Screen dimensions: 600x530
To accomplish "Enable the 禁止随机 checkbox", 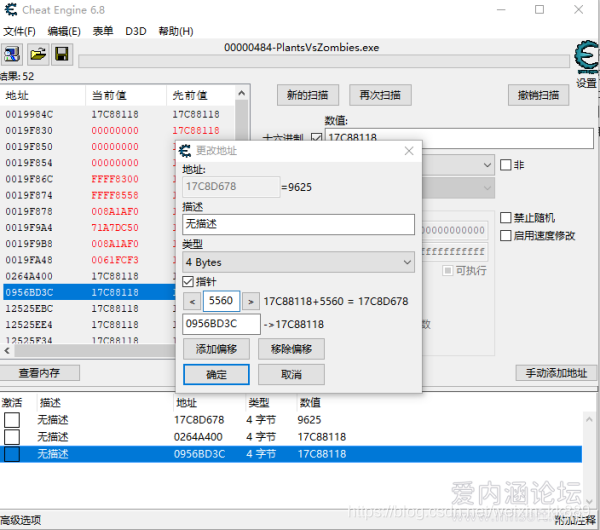I will pyautogui.click(x=506, y=218).
